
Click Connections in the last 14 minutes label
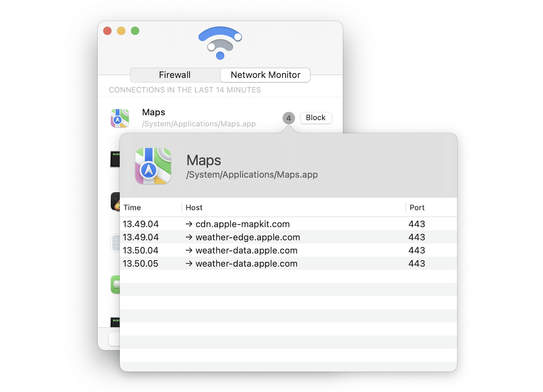click(x=185, y=90)
